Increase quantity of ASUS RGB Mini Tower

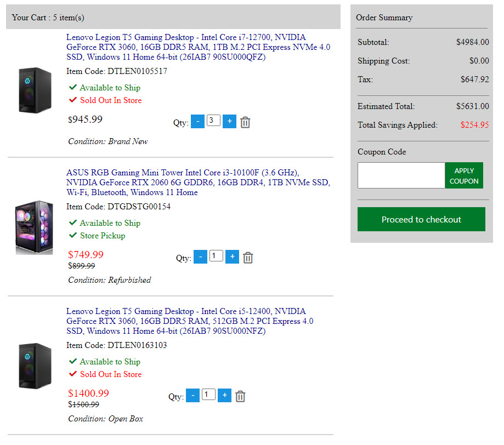232,256
